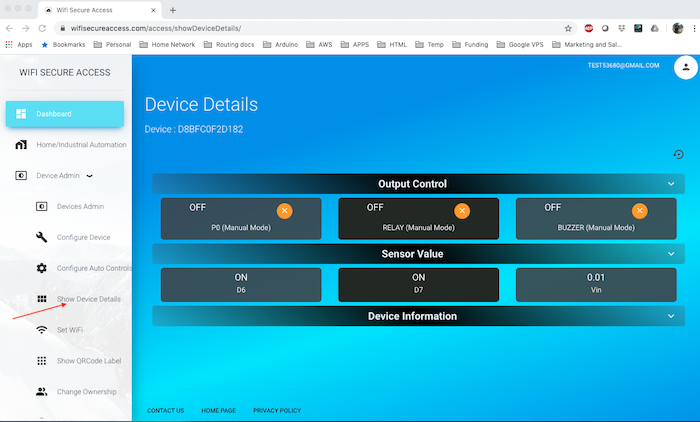The image size is (700, 422).
Task: Click the D7 sensor value card
Action: point(419,285)
